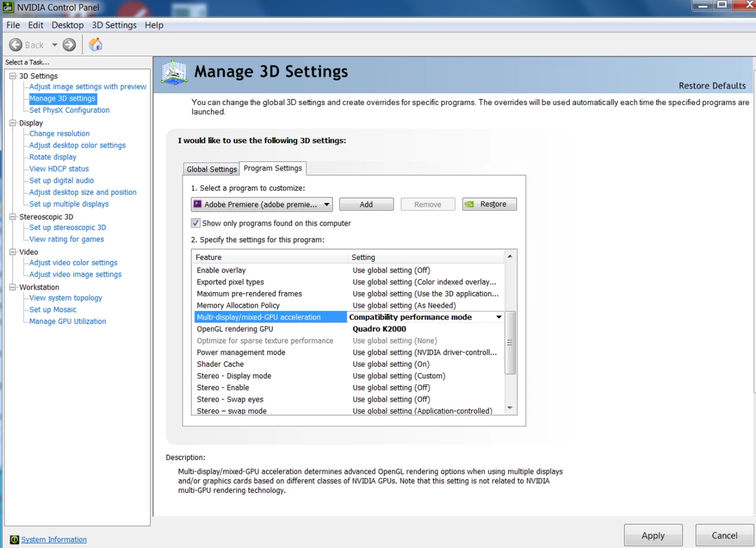Select Manage 3D settings in task tree
The height and width of the screenshot is (548, 756).
pos(62,98)
